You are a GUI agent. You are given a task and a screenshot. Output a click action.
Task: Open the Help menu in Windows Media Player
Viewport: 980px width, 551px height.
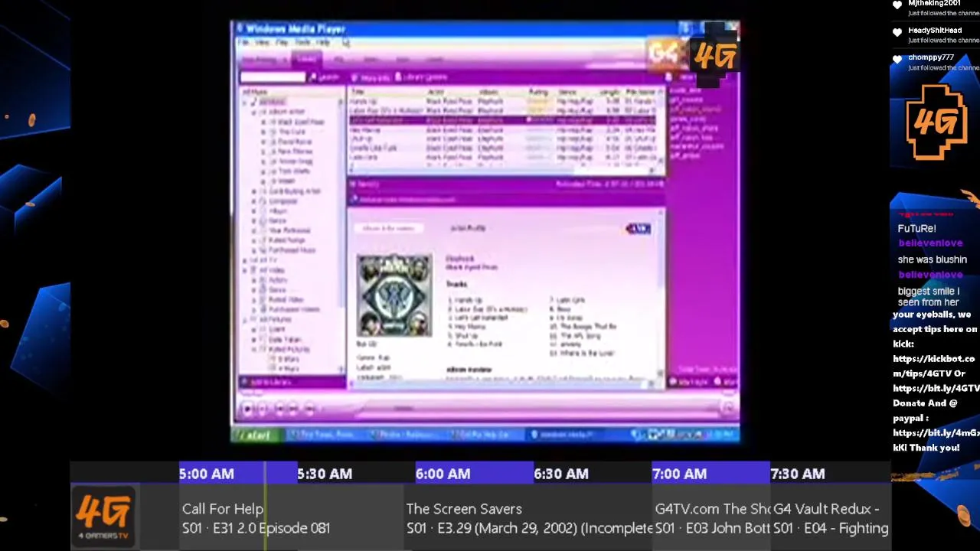[323, 42]
